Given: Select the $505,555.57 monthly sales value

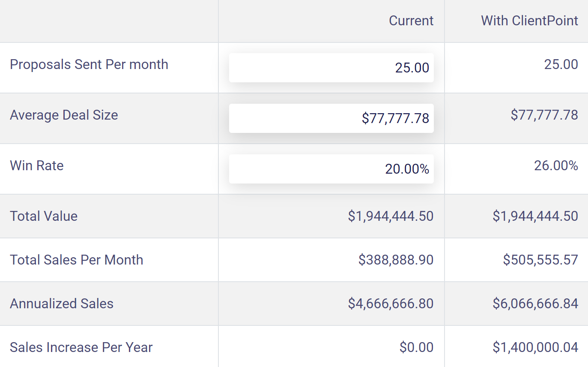Looking at the screenshot, I should (x=540, y=260).
